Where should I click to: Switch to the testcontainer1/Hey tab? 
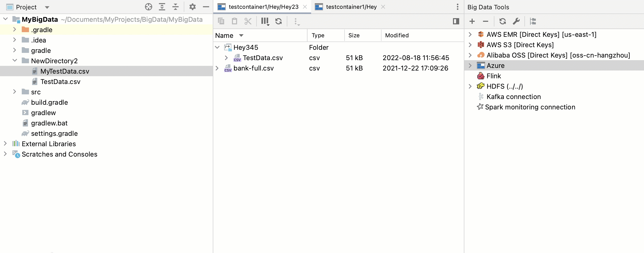(351, 7)
